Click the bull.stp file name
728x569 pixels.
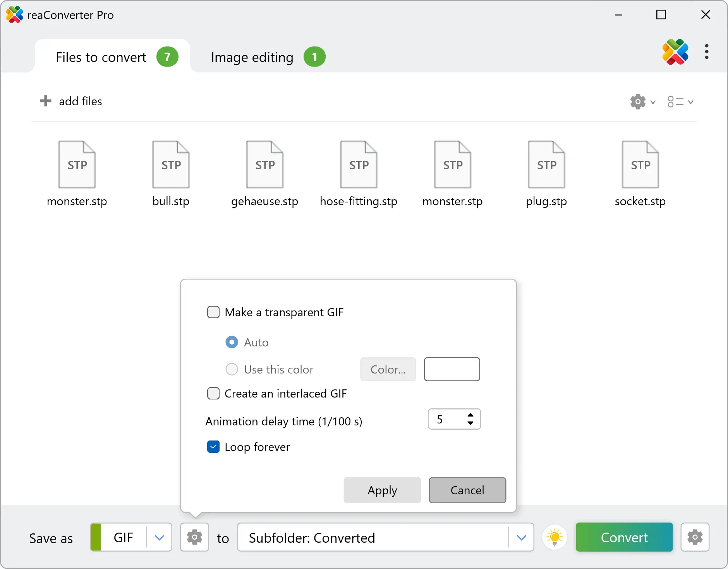click(x=171, y=201)
